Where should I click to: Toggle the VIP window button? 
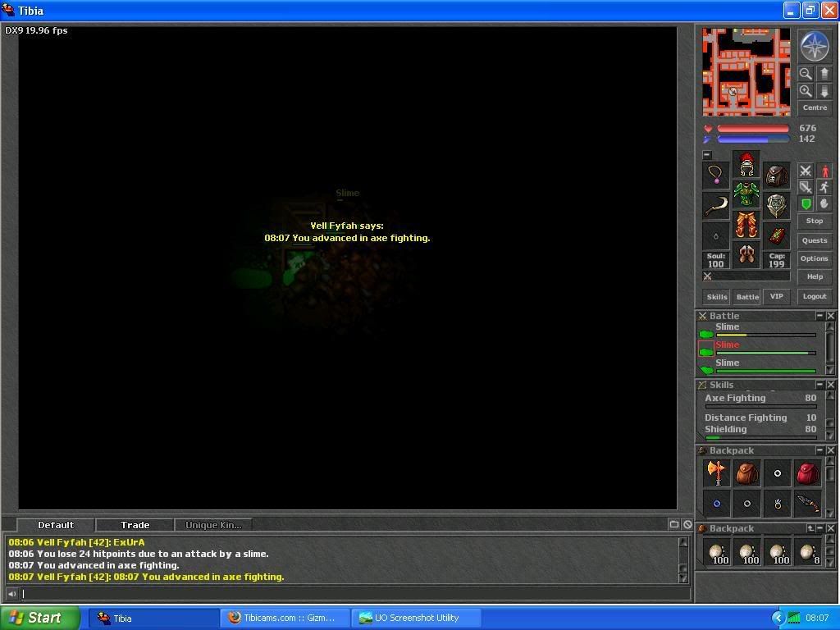(x=776, y=296)
